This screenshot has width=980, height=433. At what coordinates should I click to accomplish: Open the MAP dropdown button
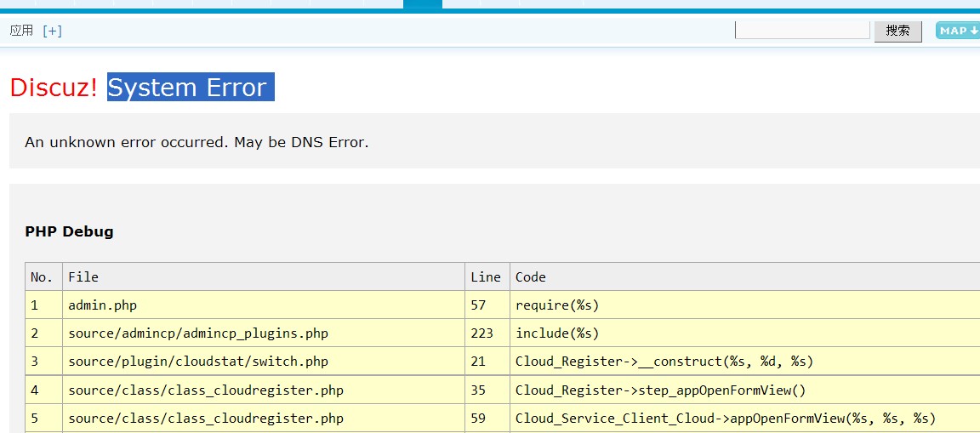coord(958,31)
